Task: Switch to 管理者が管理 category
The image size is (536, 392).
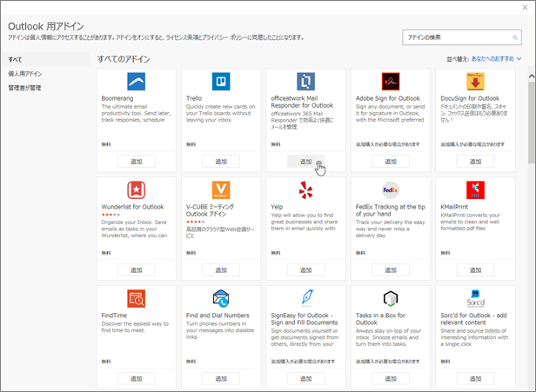Action: (x=24, y=88)
